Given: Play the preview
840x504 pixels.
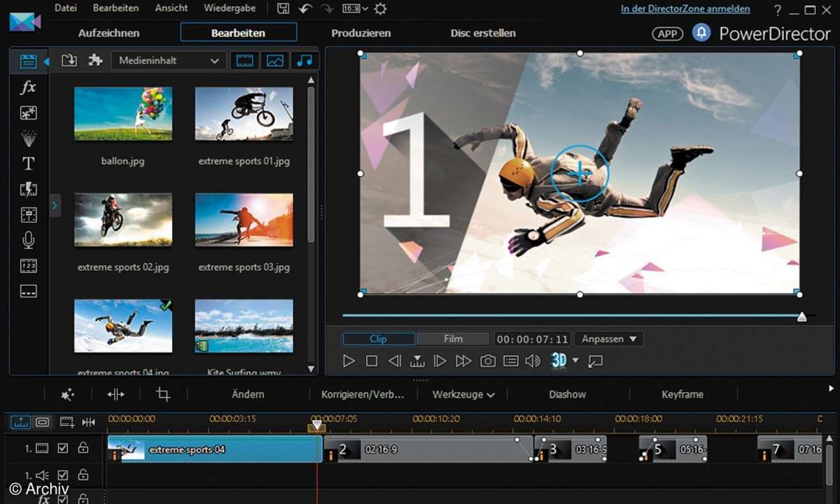Looking at the screenshot, I should 349,360.
